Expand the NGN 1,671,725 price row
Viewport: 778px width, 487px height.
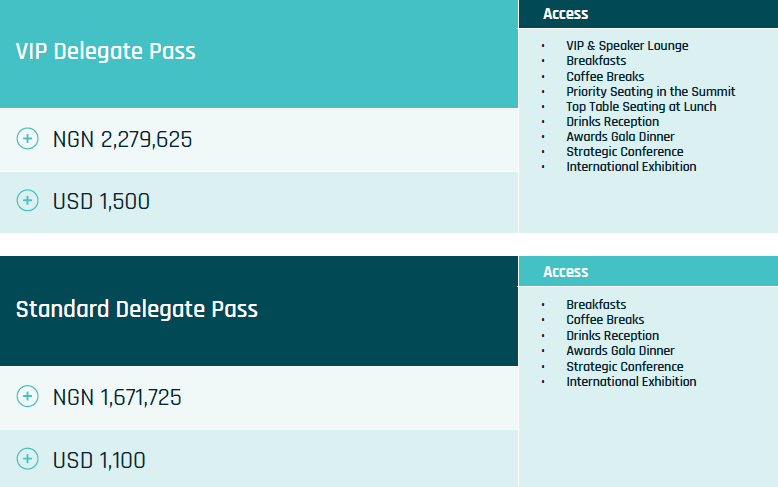point(117,398)
